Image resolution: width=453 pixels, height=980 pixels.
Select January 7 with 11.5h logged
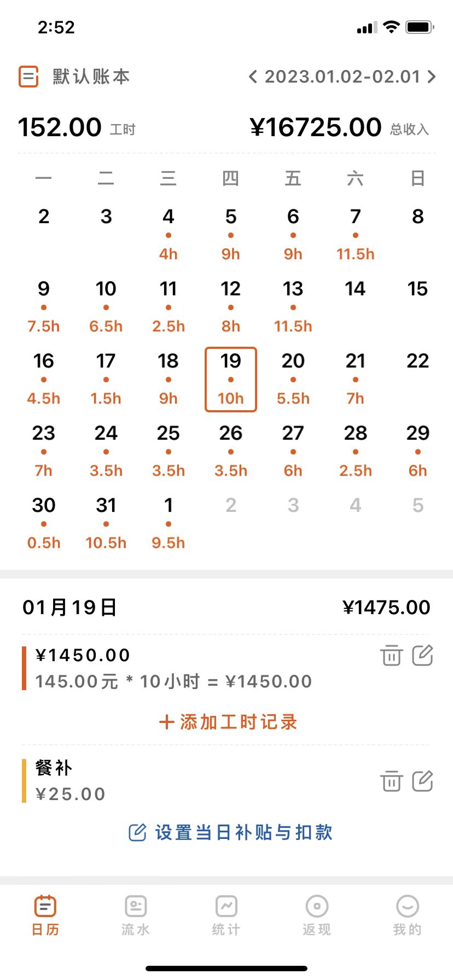356,234
